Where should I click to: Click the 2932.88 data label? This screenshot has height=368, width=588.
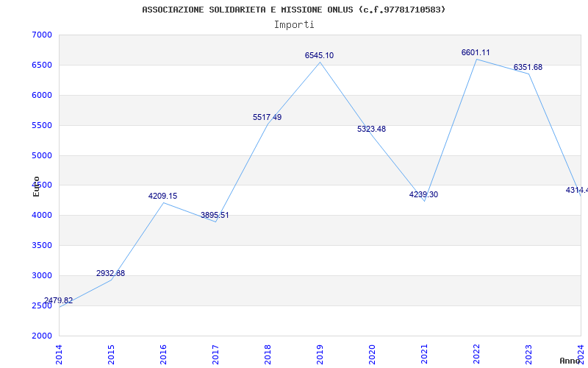click(111, 273)
